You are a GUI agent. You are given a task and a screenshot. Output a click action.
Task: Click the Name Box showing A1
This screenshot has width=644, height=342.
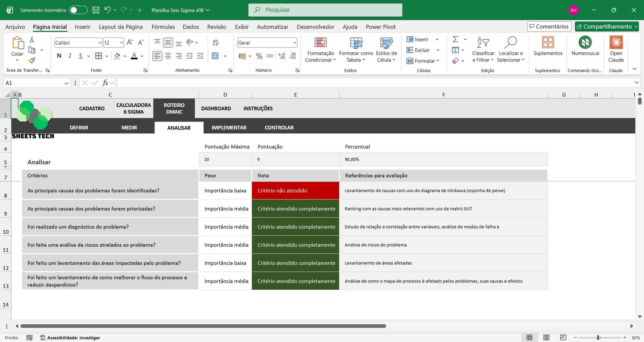37,83
